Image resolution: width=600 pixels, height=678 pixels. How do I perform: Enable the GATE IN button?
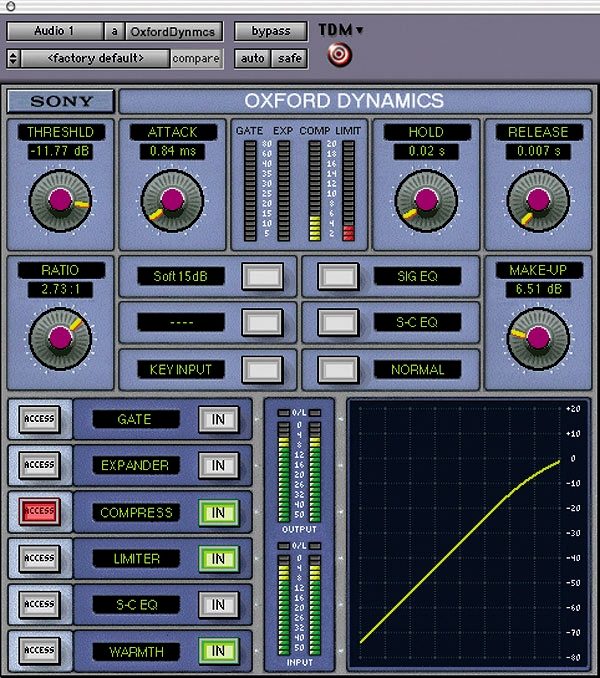tap(218, 419)
